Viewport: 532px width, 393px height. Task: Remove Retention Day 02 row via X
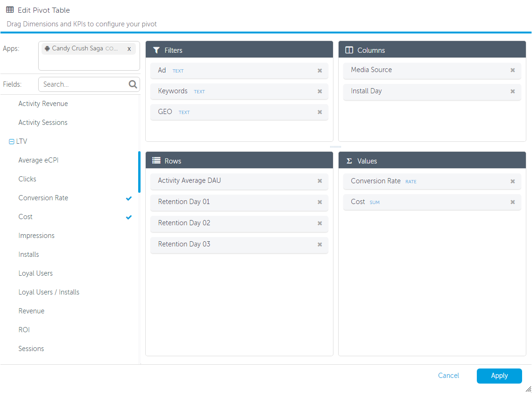coord(320,223)
